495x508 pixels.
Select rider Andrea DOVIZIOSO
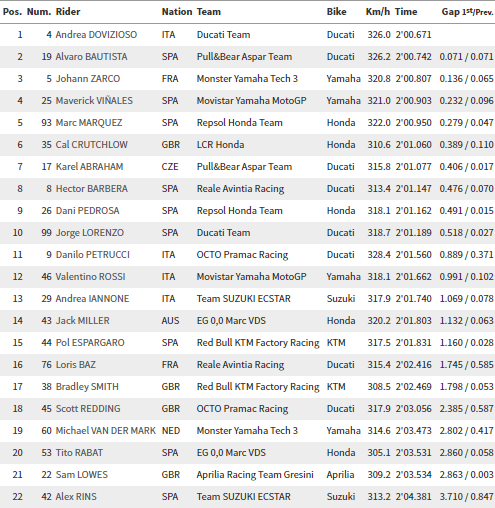click(x=96, y=35)
